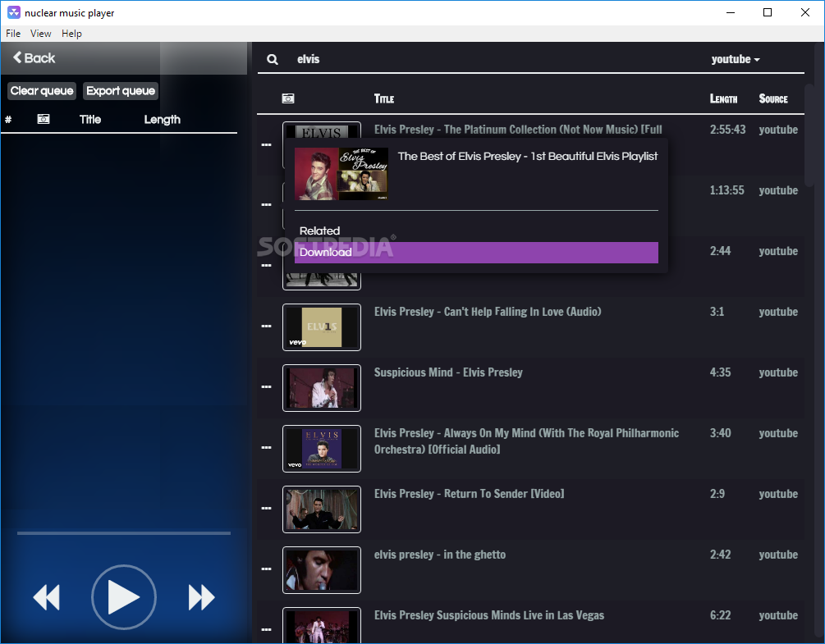Screen dimensions: 825x644
Task: Open options for Always On My Mind
Action: [x=266, y=447]
